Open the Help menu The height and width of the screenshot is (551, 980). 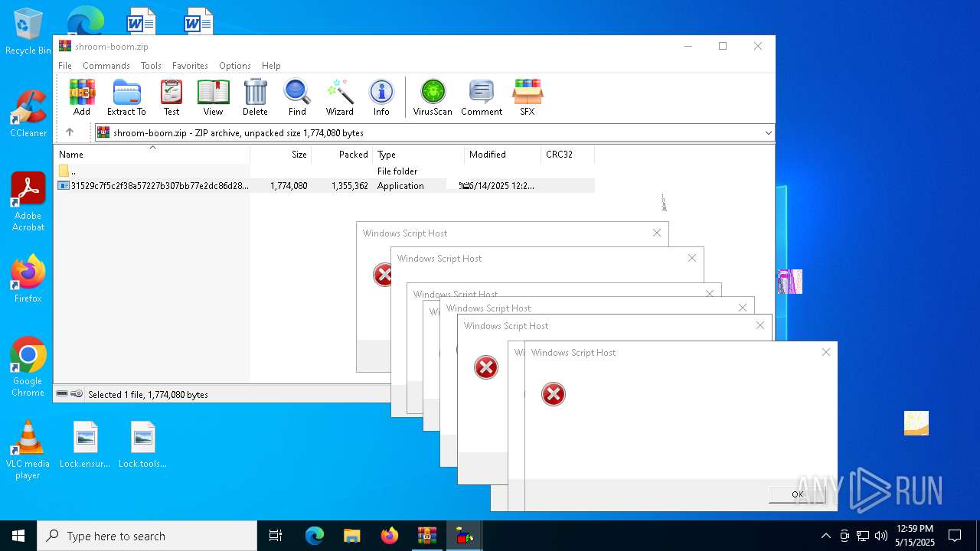point(271,66)
